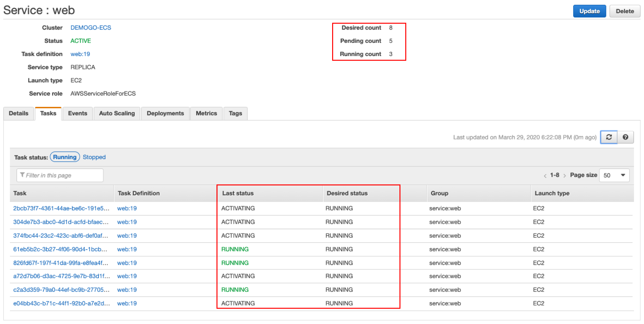Open task e04bb43c-b71c-44f1-92b0-a7e2d…
The image size is (644, 324).
click(x=62, y=303)
